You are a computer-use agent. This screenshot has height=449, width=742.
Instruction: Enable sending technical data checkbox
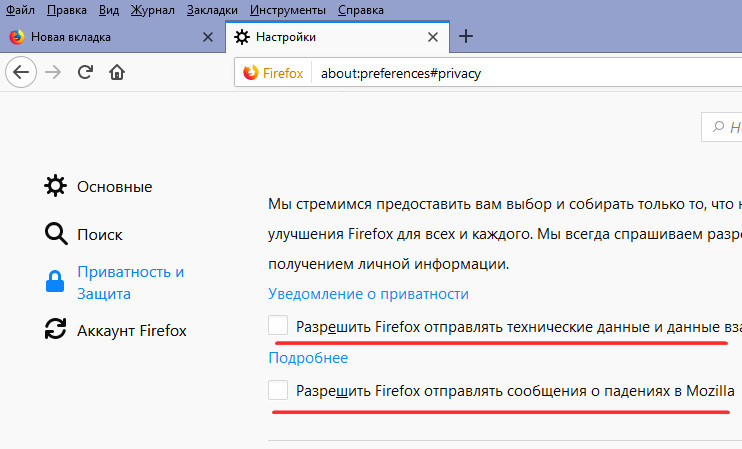click(x=278, y=326)
